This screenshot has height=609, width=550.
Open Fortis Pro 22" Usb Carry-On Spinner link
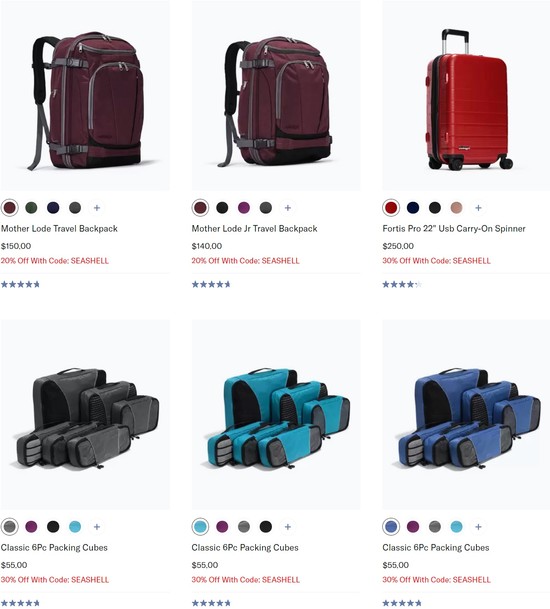click(454, 228)
